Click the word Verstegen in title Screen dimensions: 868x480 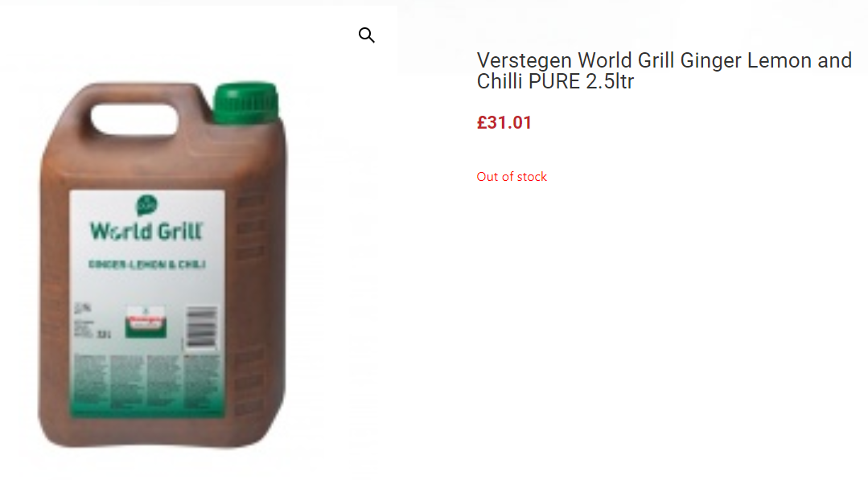525,60
